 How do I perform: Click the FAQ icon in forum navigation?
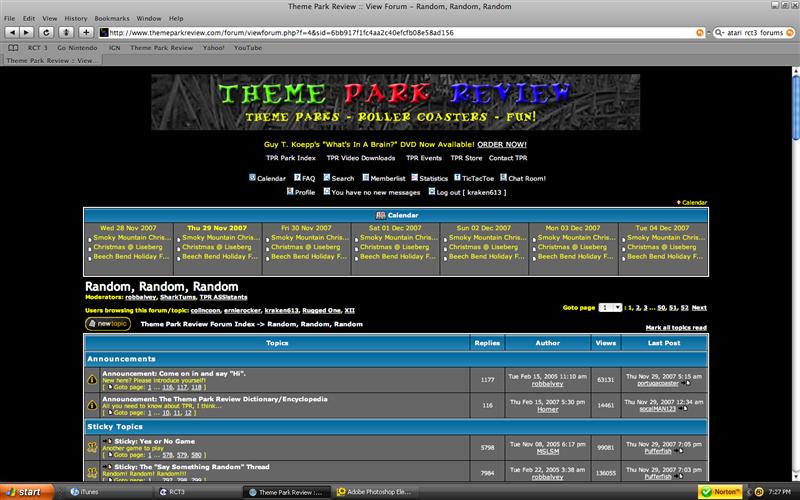click(x=297, y=178)
